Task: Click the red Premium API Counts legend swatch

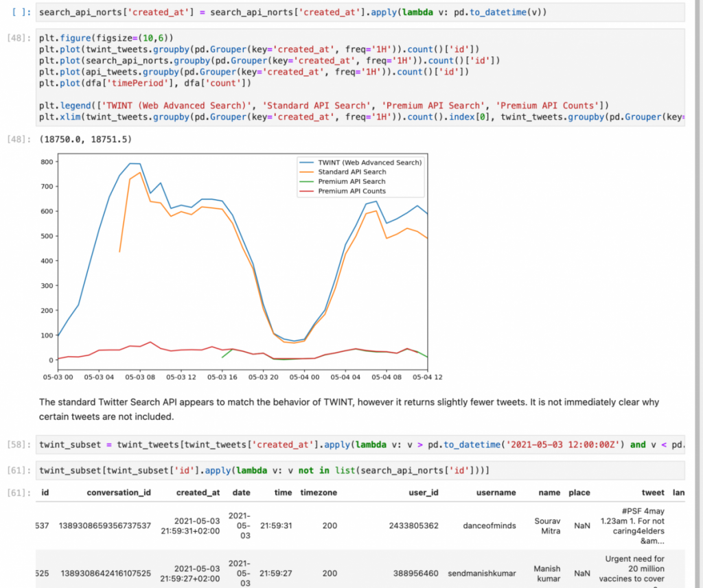Action: pos(305,191)
